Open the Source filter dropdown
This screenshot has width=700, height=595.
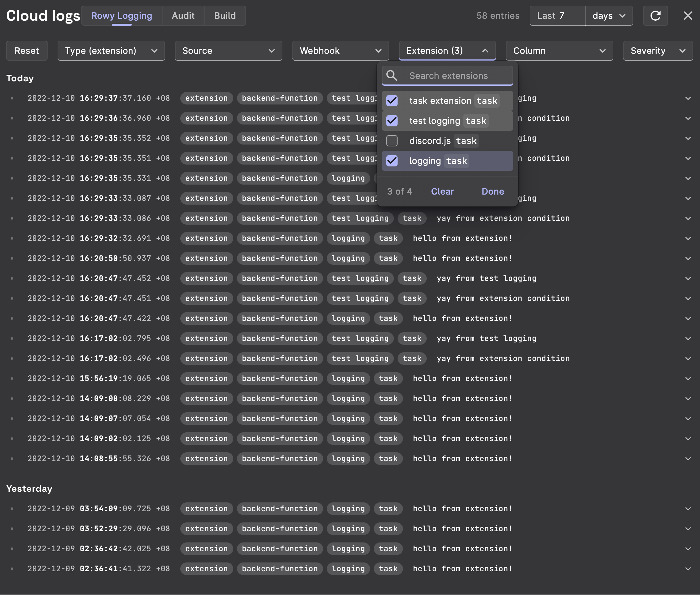point(229,51)
